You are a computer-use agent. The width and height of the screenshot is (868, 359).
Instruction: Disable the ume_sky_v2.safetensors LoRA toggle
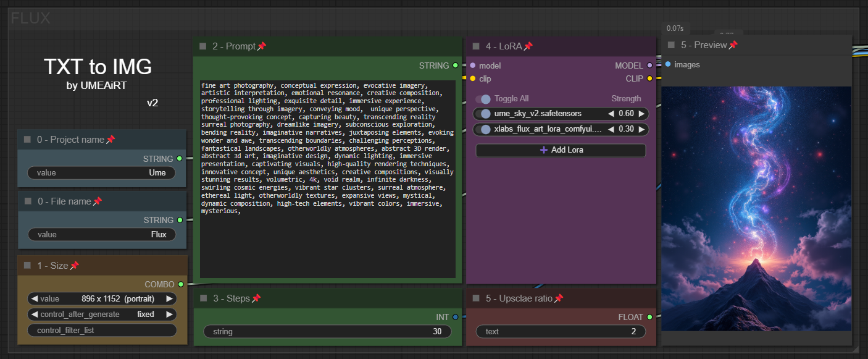pyautogui.click(x=483, y=114)
